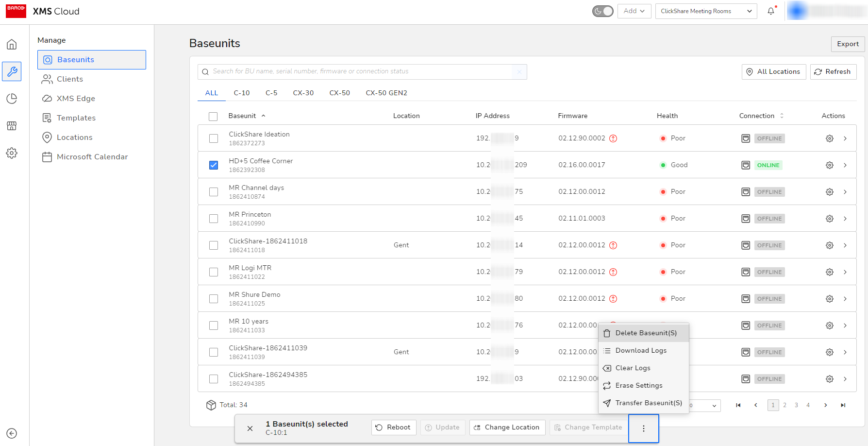The image size is (868, 446).
Task: Collapse sidebar with the back arrow icon
Action: point(12,433)
